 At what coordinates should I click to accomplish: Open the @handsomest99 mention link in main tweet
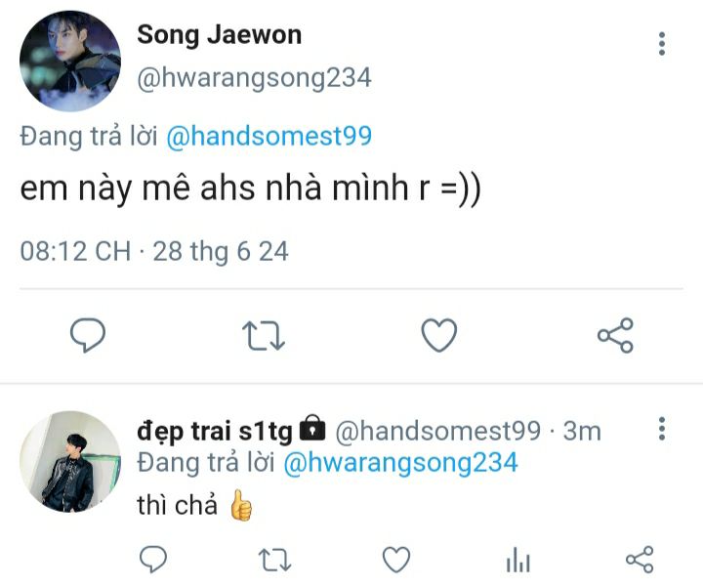pyautogui.click(x=269, y=136)
